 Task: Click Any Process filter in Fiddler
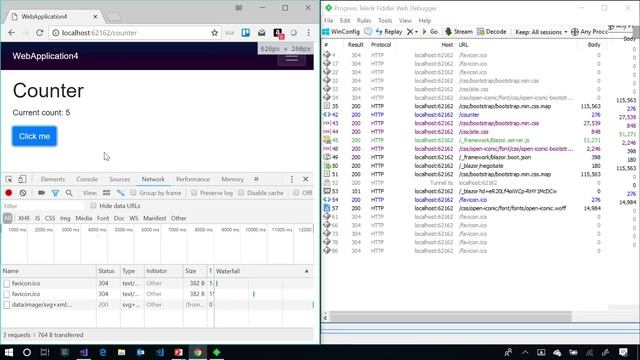click(x=590, y=32)
